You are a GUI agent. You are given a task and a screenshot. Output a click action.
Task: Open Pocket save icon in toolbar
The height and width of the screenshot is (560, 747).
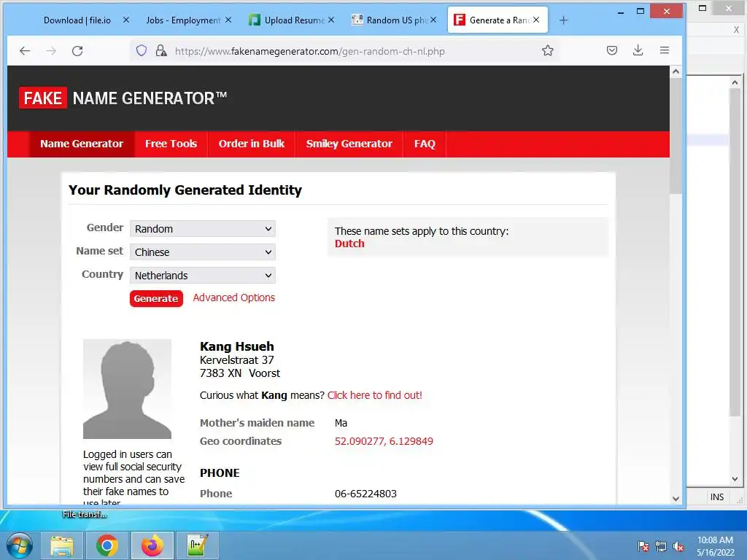pyautogui.click(x=612, y=50)
